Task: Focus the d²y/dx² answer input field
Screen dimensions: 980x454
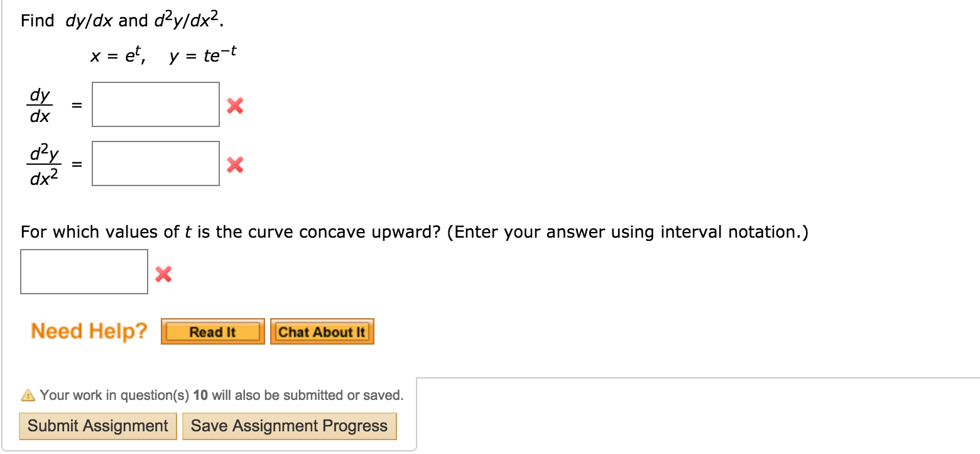Action: coord(156,163)
